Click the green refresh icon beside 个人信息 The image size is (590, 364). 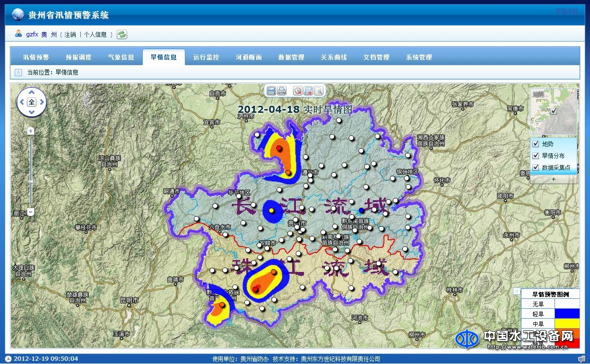[122, 34]
